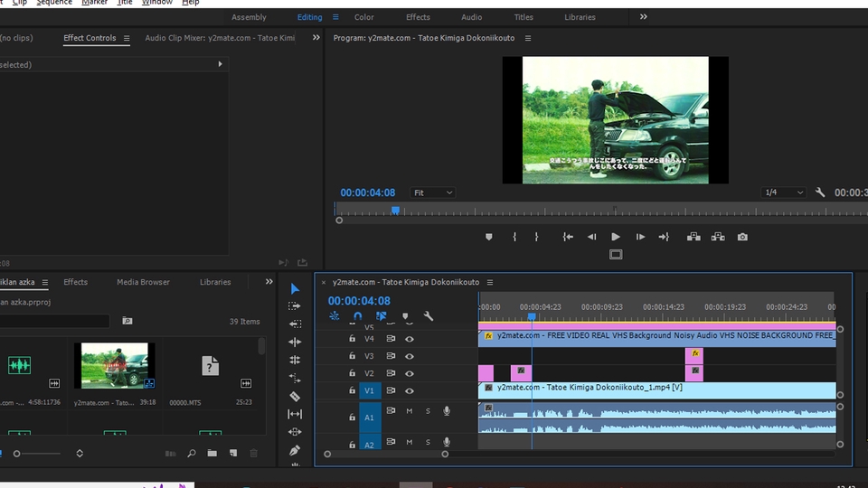
Task: Open the Fit zoom level dropdown
Action: point(432,192)
